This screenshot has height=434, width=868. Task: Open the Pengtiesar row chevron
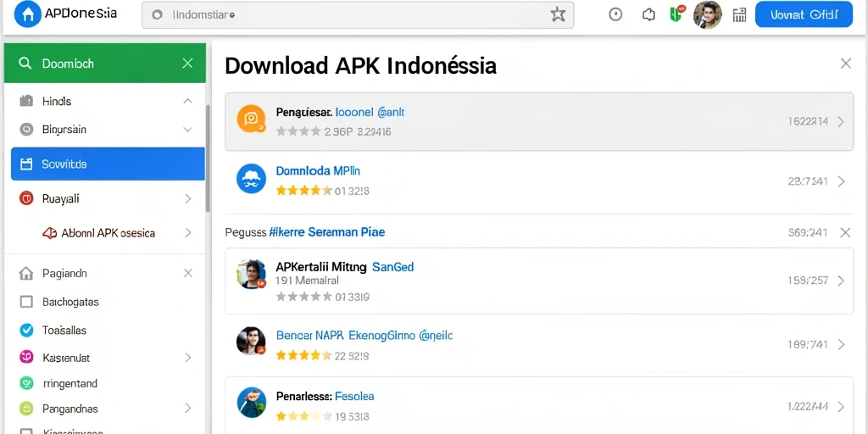pos(841,122)
